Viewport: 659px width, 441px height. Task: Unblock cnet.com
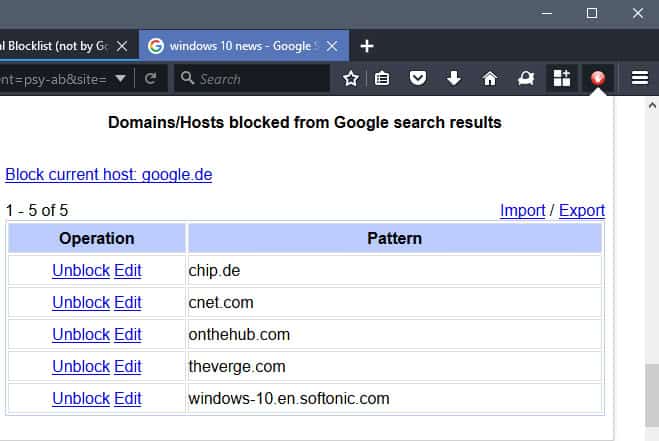[81, 303]
